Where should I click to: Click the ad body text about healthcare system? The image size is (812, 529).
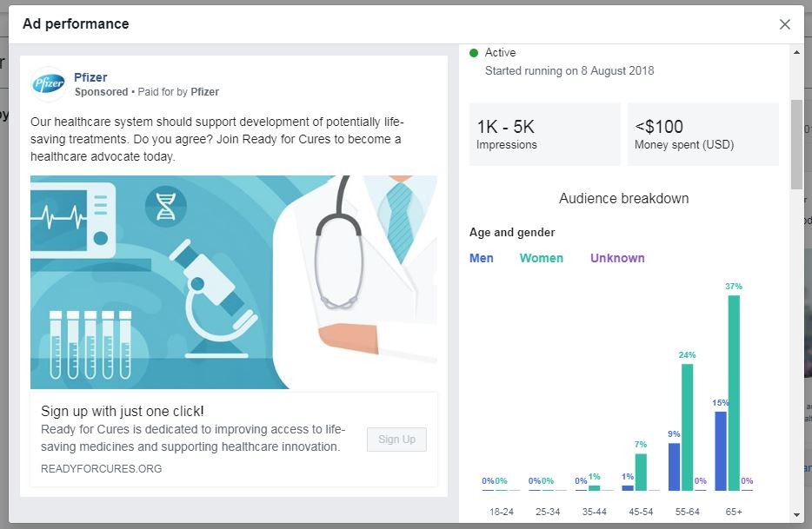pyautogui.click(x=217, y=139)
